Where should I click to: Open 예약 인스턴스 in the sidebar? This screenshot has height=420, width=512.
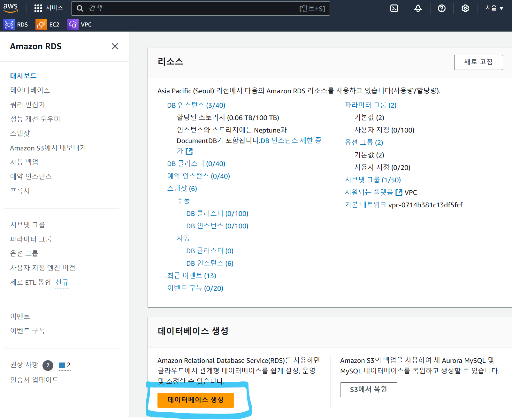pos(31,176)
